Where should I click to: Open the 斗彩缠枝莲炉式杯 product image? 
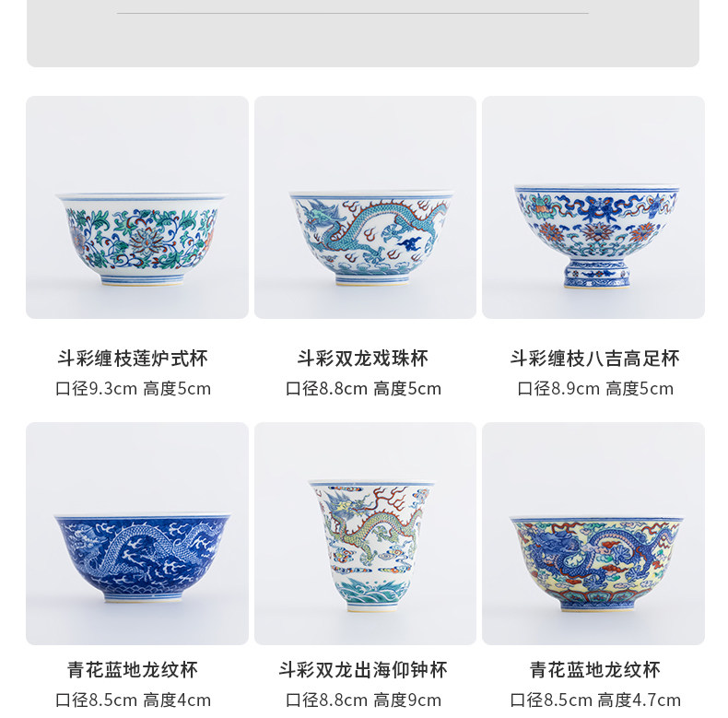point(137,207)
